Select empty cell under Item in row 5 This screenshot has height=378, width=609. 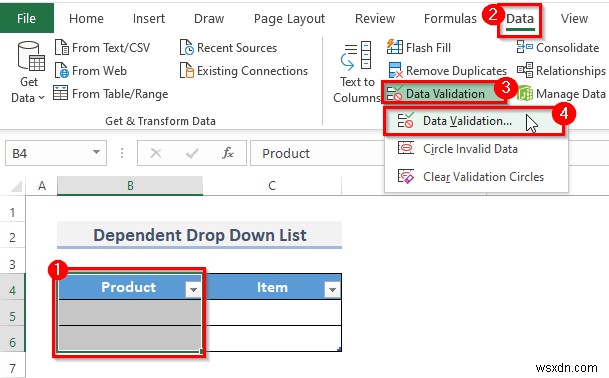coord(272,312)
